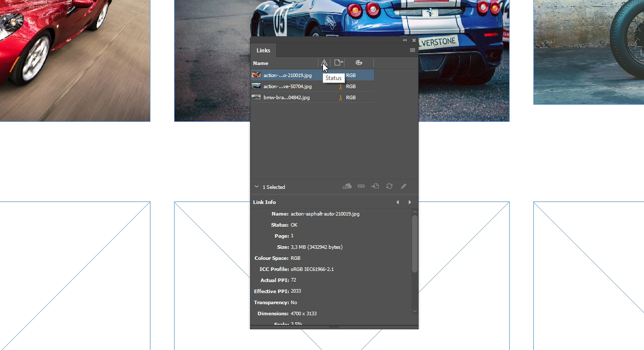Sort links by Status column icon
This screenshot has height=350, width=644.
pos(325,63)
